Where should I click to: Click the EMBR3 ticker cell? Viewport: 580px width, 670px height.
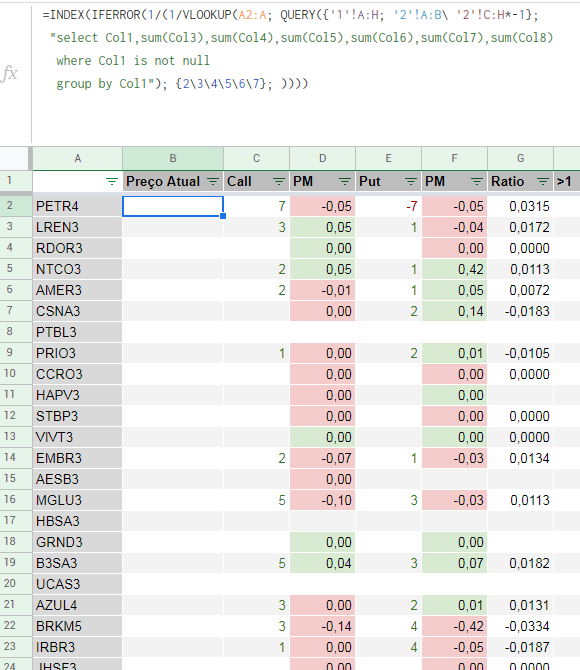77,458
